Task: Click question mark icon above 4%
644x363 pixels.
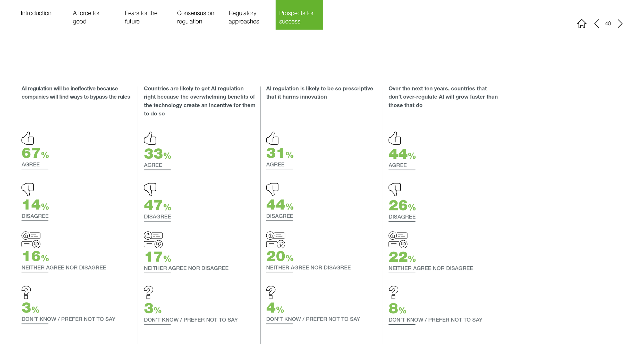Action: pyautogui.click(x=271, y=292)
